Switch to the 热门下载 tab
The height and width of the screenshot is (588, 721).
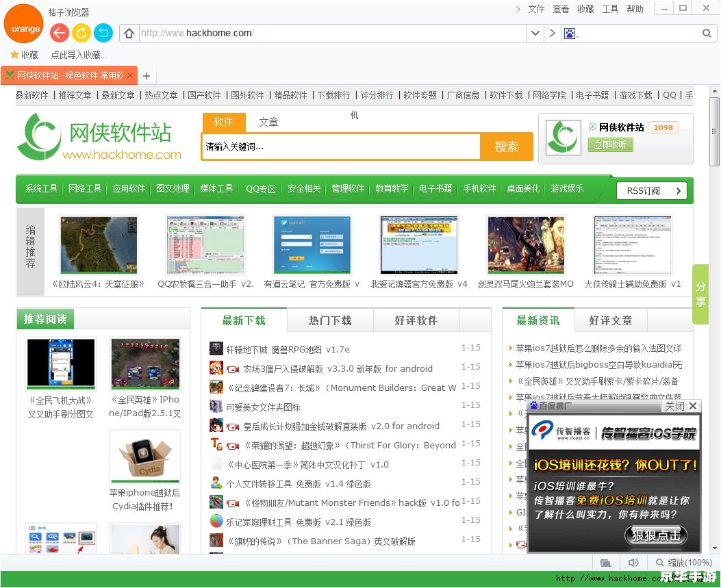tap(330, 320)
